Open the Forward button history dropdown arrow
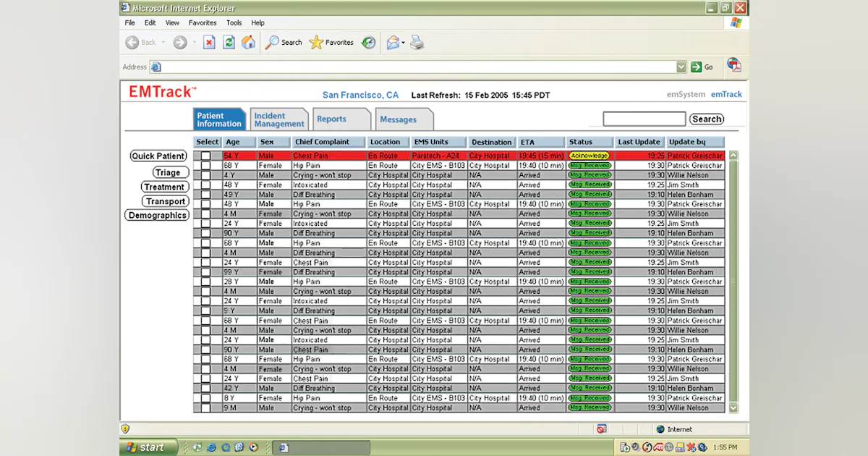 (194, 43)
